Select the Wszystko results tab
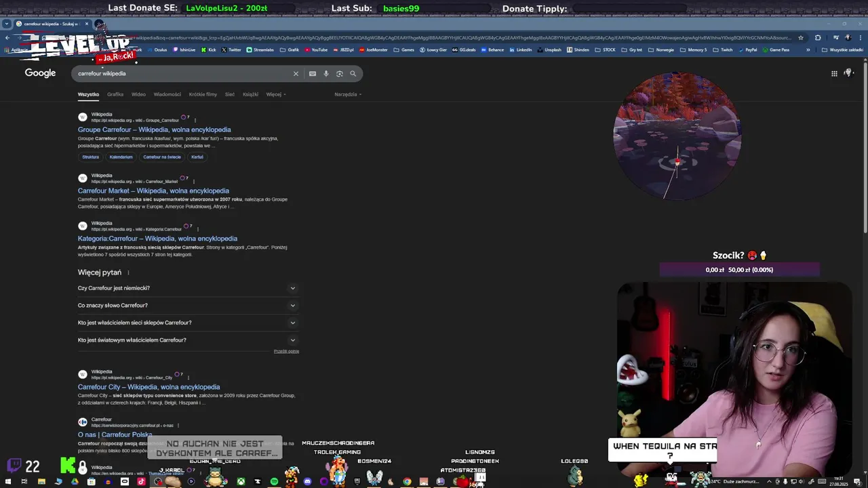868x488 pixels. coord(88,94)
